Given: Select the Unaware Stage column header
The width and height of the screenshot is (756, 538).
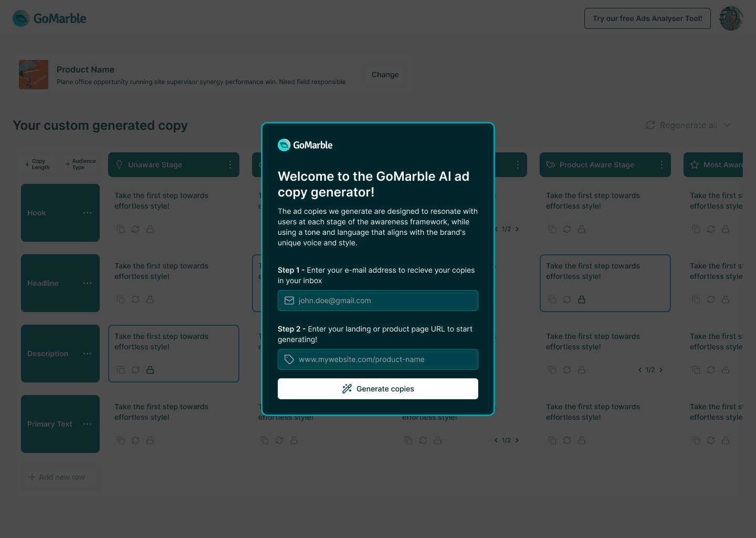Looking at the screenshot, I should pos(174,165).
